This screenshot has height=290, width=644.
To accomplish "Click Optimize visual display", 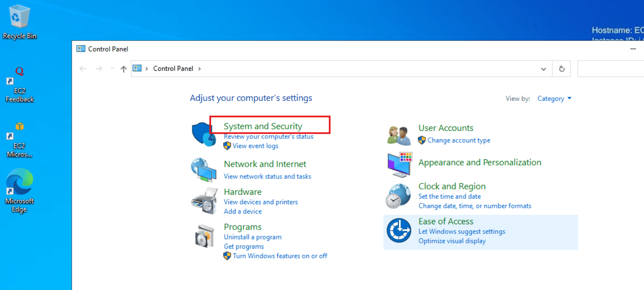I will tap(452, 241).
